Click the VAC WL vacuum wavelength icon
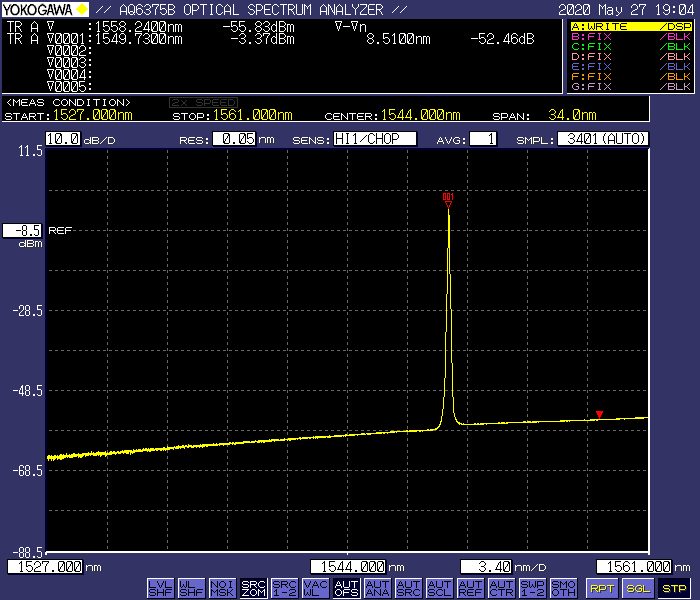 pyautogui.click(x=315, y=588)
